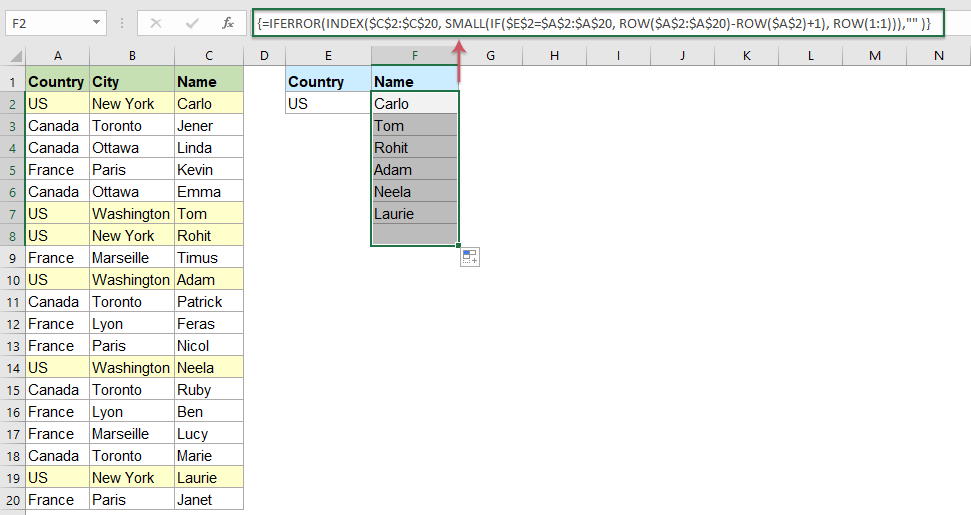Click Ottawa in row 4
The image size is (971, 515).
[x=132, y=148]
